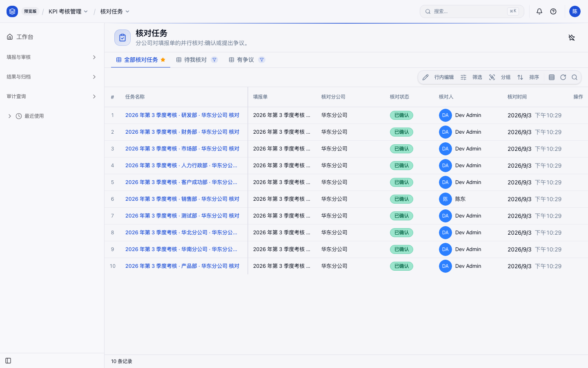Expand the 结果与归档 sidebar section
This screenshot has height=368, width=588.
coord(52,77)
